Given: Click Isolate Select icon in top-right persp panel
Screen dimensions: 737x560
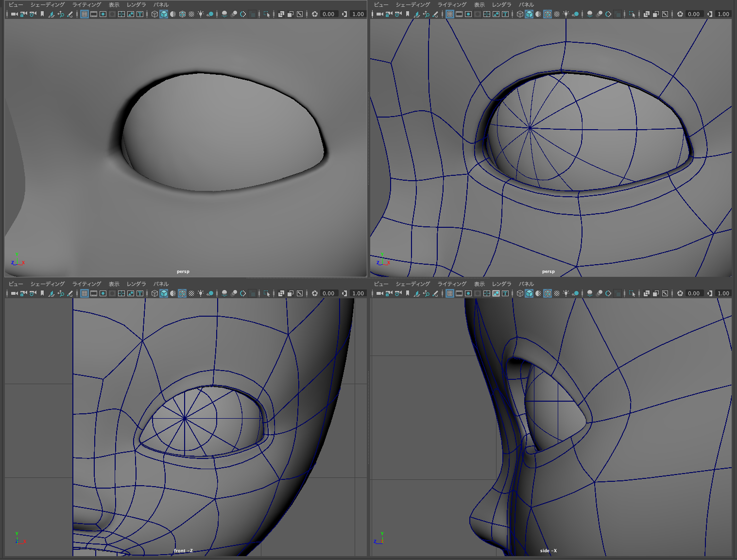Looking at the screenshot, I should pos(632,14).
